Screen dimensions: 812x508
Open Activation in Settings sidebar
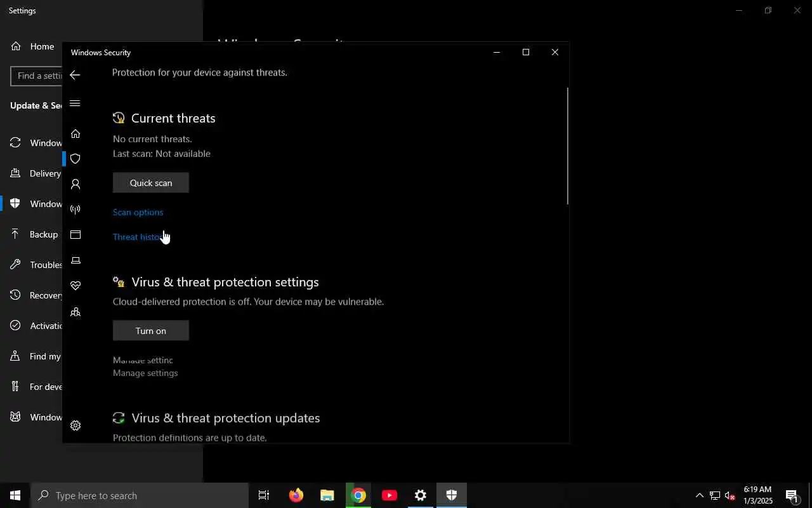click(x=32, y=326)
